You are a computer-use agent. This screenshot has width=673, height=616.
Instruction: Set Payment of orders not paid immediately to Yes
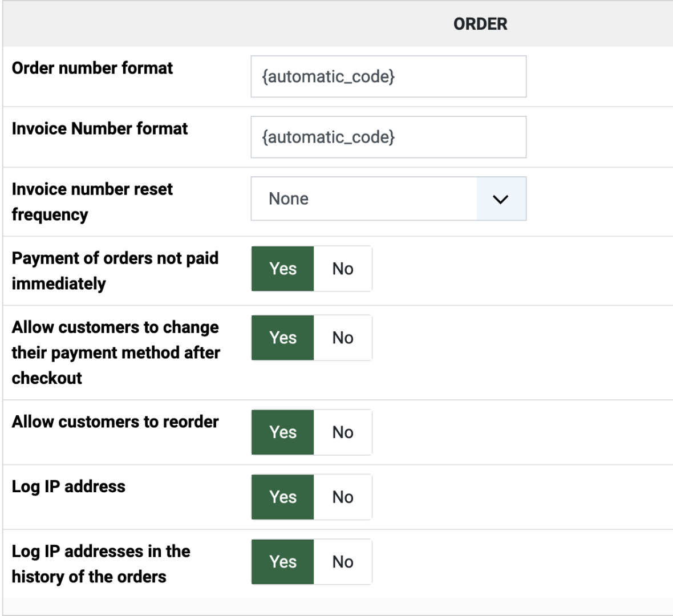pos(283,269)
